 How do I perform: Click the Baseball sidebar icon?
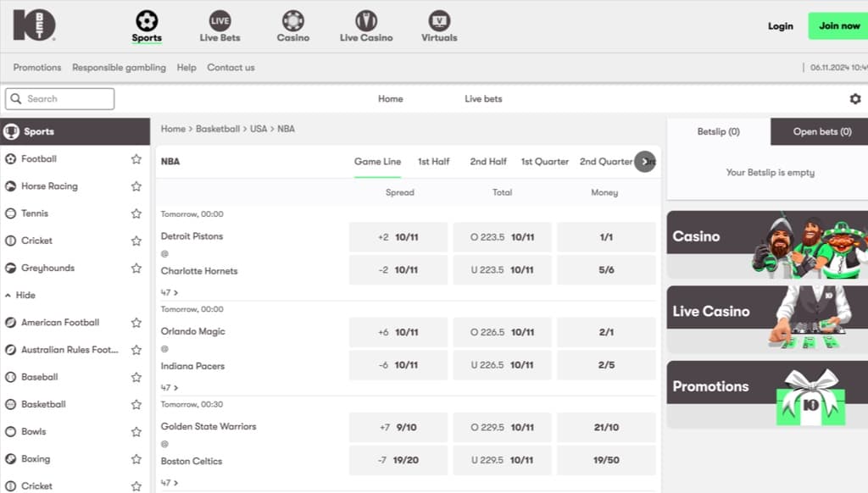click(10, 377)
